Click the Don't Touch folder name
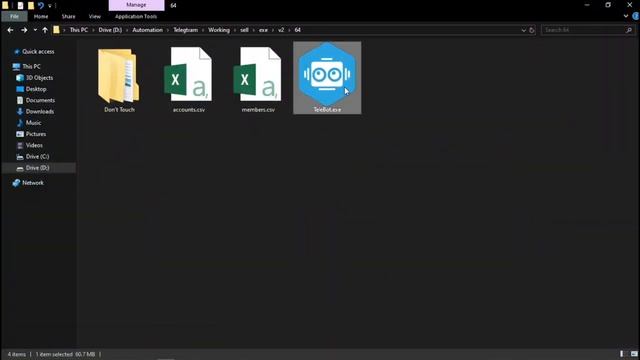 (x=119, y=109)
